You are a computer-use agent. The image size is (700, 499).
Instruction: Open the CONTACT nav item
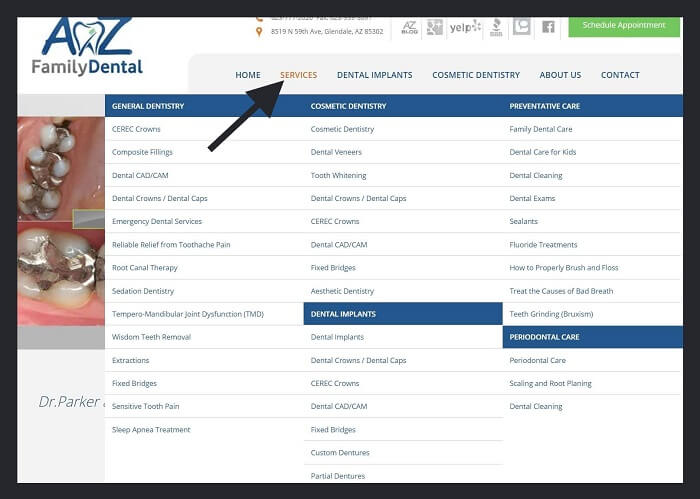point(620,75)
